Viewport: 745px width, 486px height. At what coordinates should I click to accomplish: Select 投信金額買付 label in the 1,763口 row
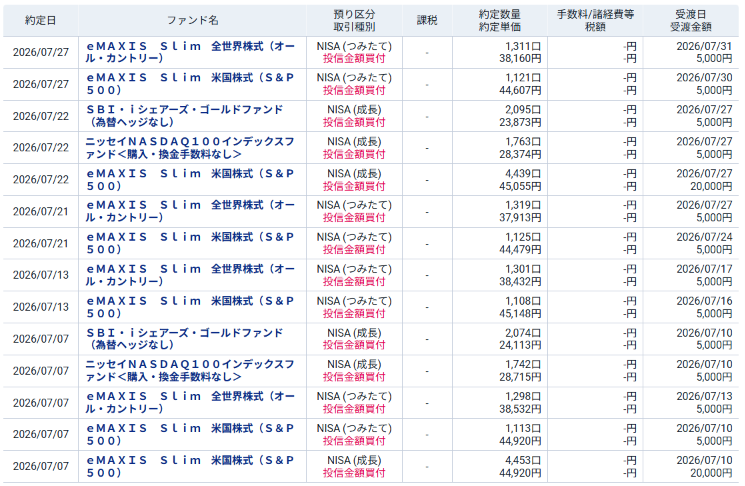tap(354, 154)
